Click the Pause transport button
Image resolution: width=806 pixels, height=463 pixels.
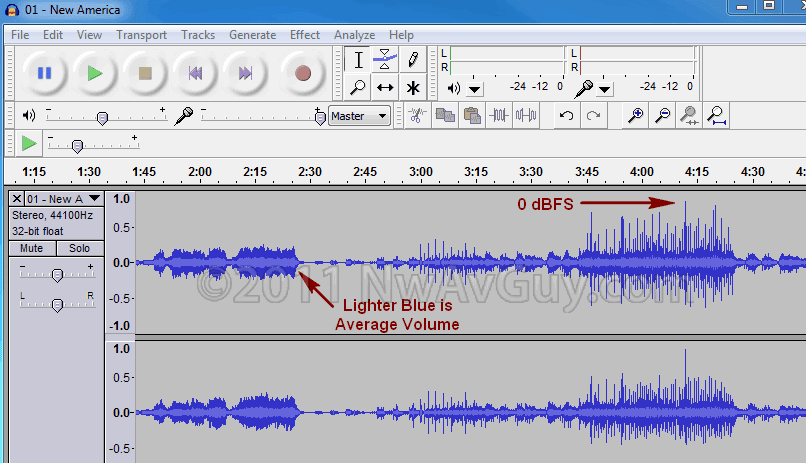(45, 73)
